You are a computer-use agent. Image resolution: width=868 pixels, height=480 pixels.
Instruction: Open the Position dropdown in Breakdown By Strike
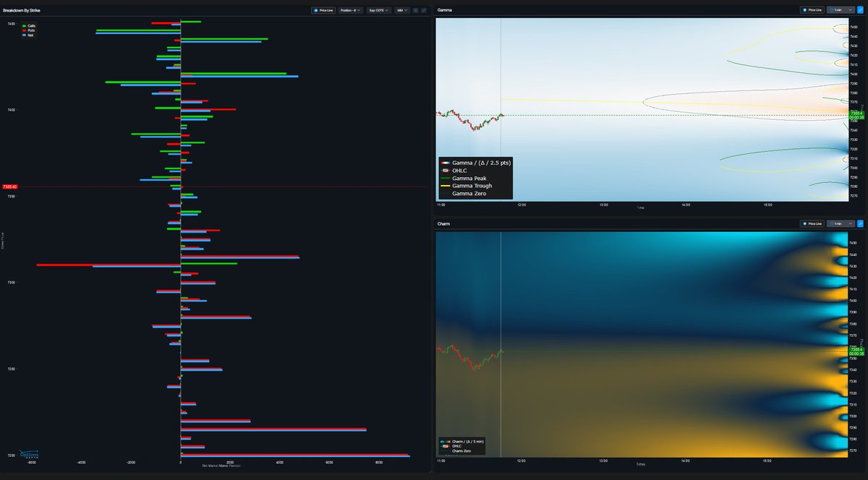point(351,11)
